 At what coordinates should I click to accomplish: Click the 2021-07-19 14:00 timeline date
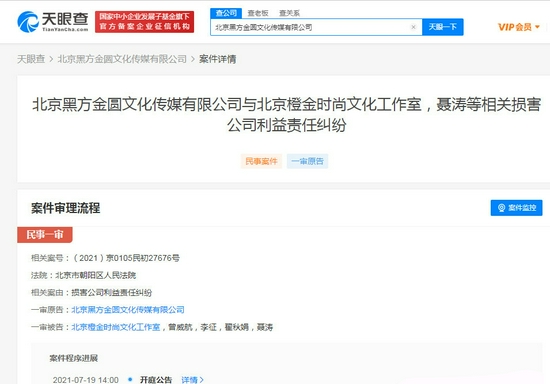tap(86, 380)
